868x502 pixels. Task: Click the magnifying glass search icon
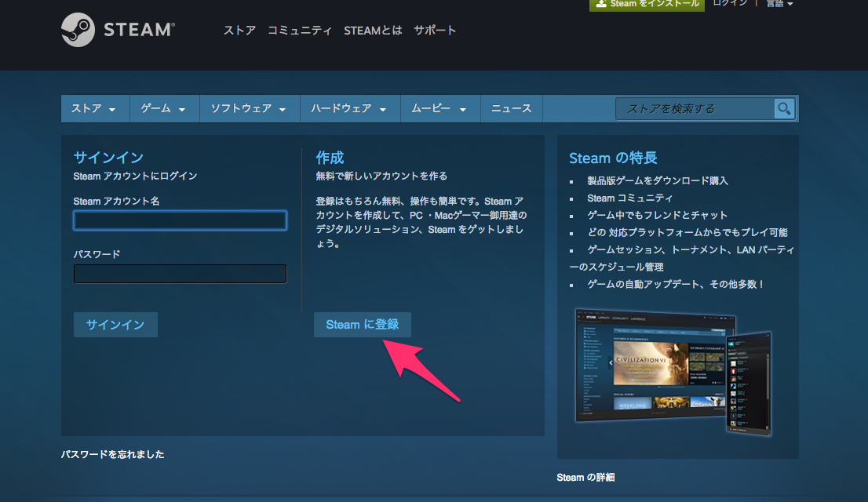[784, 108]
